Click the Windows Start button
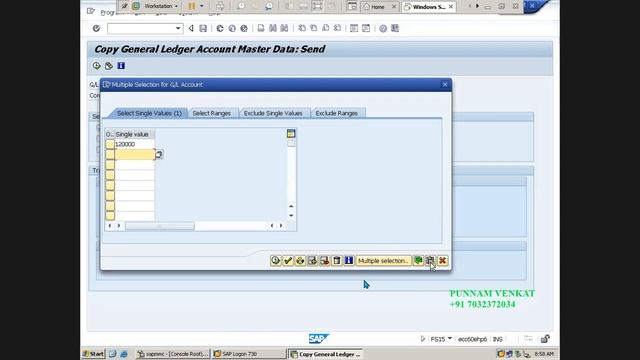 [93, 354]
